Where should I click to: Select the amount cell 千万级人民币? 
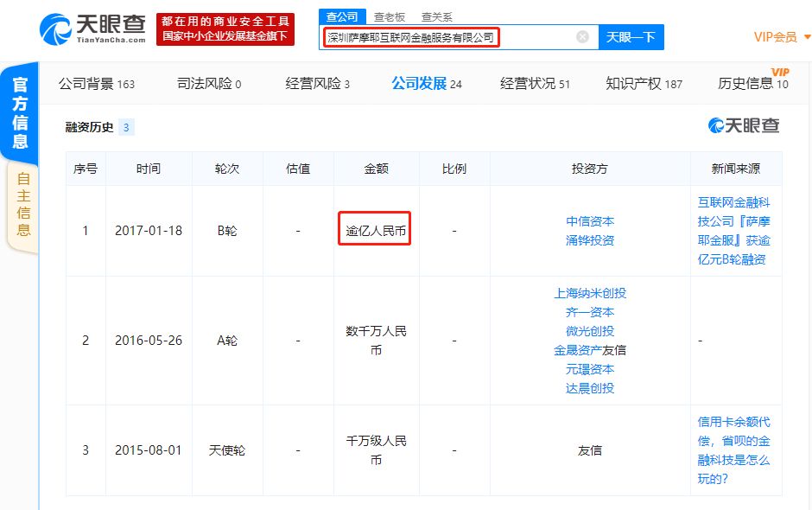point(376,450)
